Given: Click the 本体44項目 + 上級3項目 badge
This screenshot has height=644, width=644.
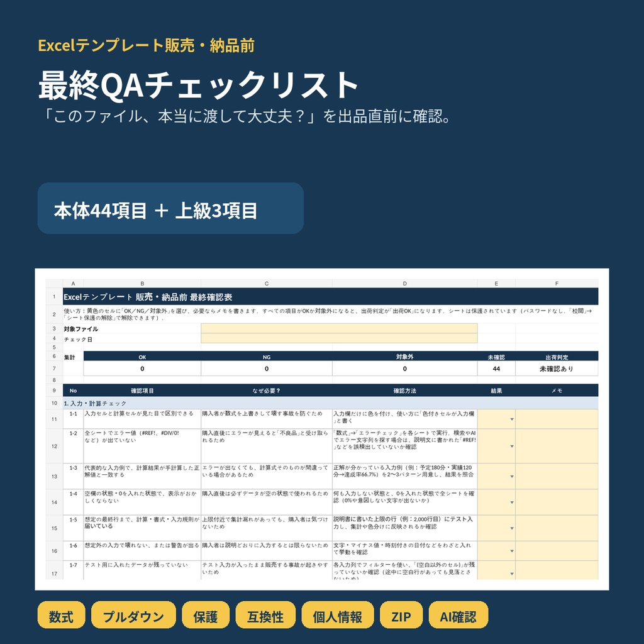Looking at the screenshot, I should (170, 208).
